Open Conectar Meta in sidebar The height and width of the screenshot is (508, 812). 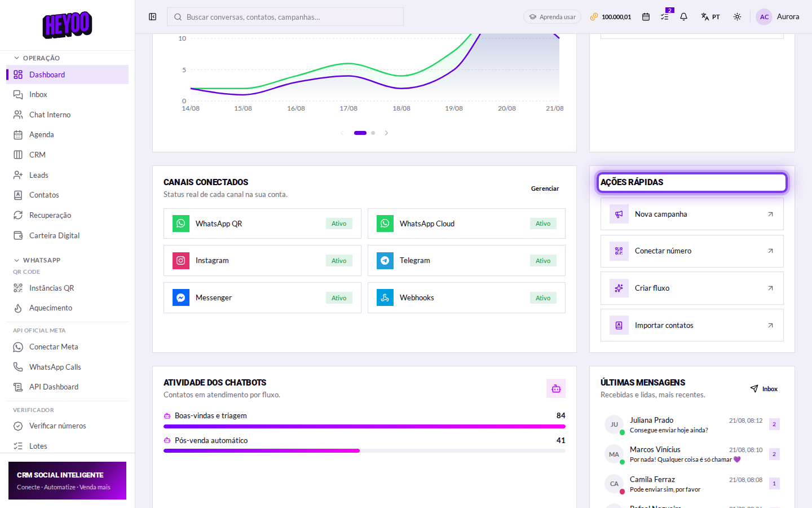click(68, 347)
